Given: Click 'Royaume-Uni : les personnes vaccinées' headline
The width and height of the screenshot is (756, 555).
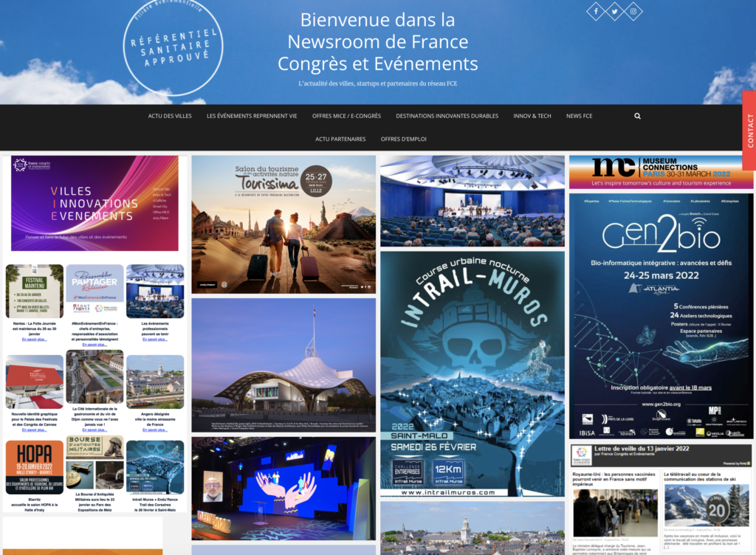Looking at the screenshot, I should point(614,479).
